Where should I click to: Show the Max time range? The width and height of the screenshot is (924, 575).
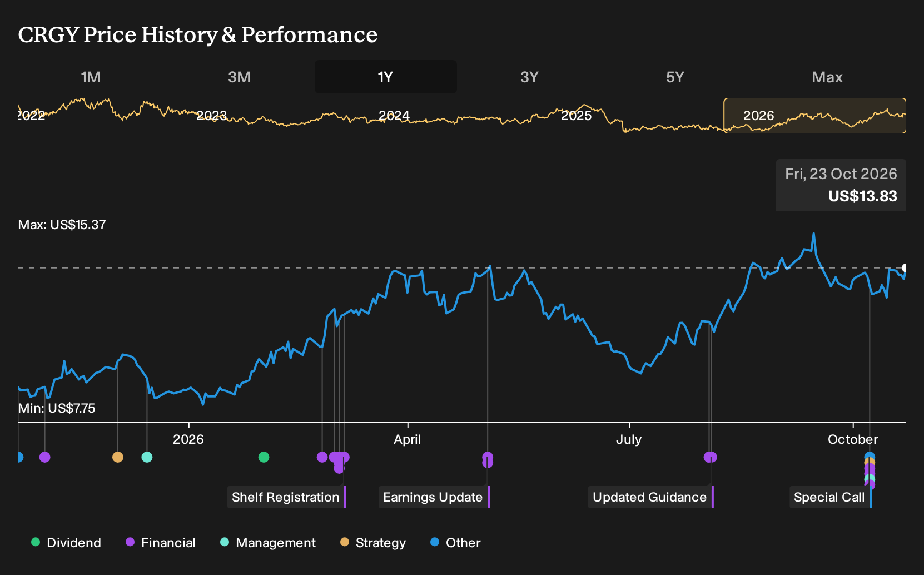pos(827,77)
